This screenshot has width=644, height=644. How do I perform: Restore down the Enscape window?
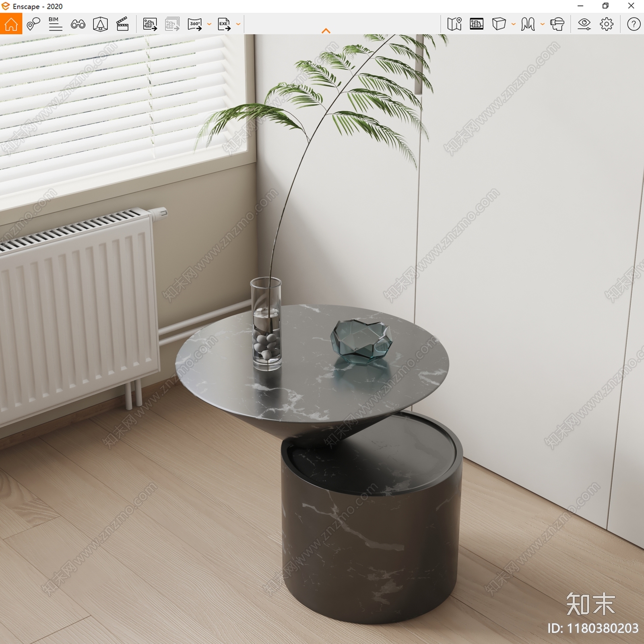click(605, 6)
